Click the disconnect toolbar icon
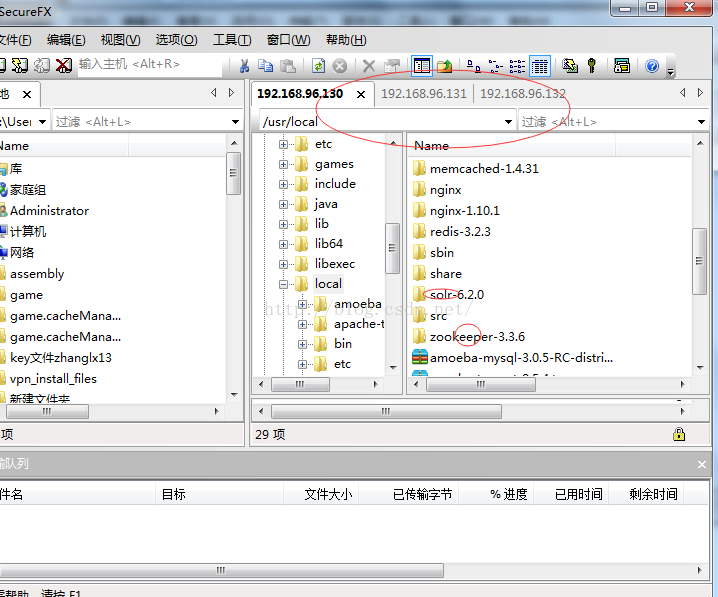This screenshot has height=597, width=718. pyautogui.click(x=64, y=65)
